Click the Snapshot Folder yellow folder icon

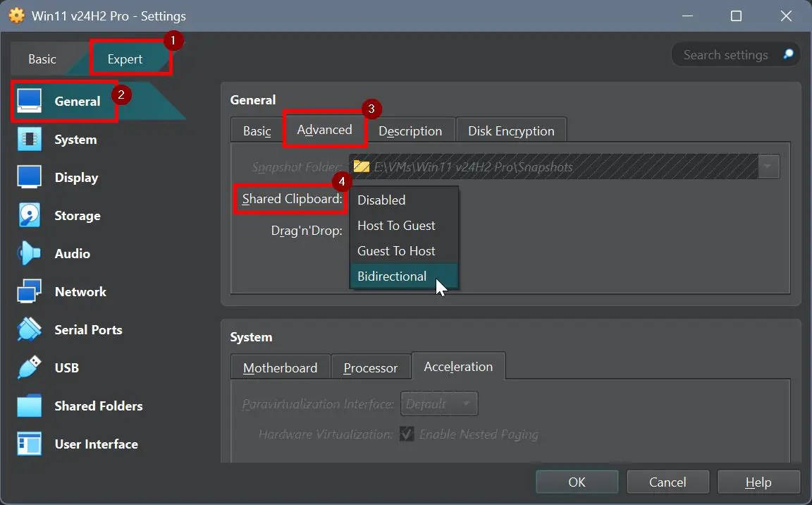361,166
